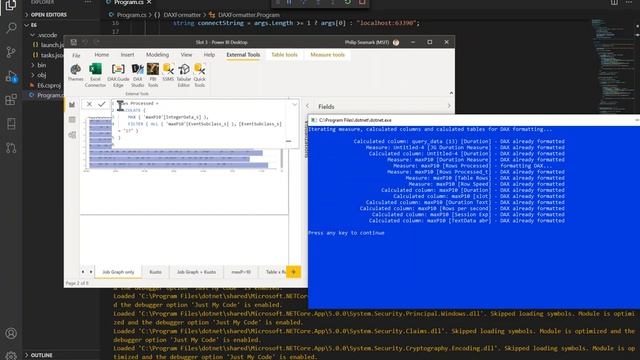Image resolution: width=640 pixels, height=360 pixels.
Task: Expand the formula bar chevron
Action: click(295, 105)
